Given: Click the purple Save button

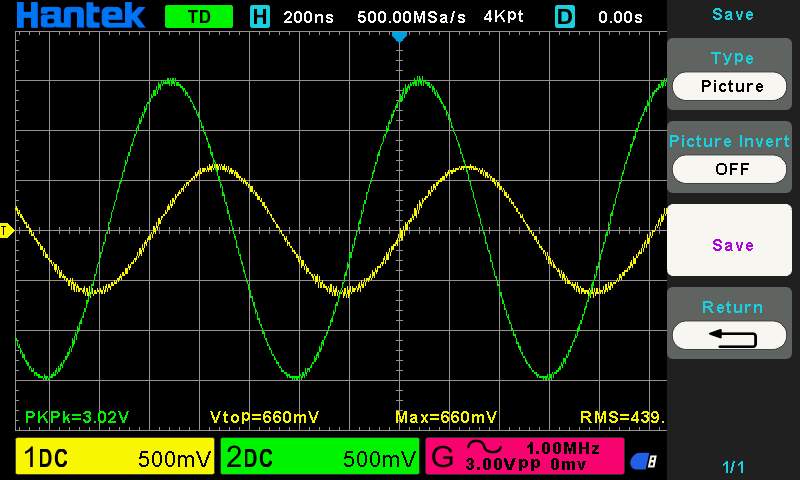Looking at the screenshot, I should [x=730, y=240].
